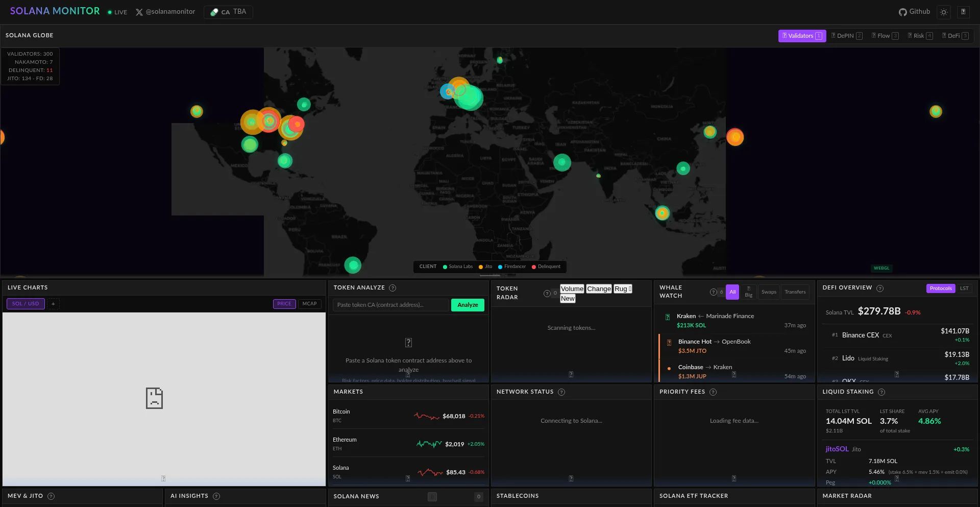Click the Lido Liquid Staking protocol row
This screenshot has height=507, width=980.
tap(897, 358)
